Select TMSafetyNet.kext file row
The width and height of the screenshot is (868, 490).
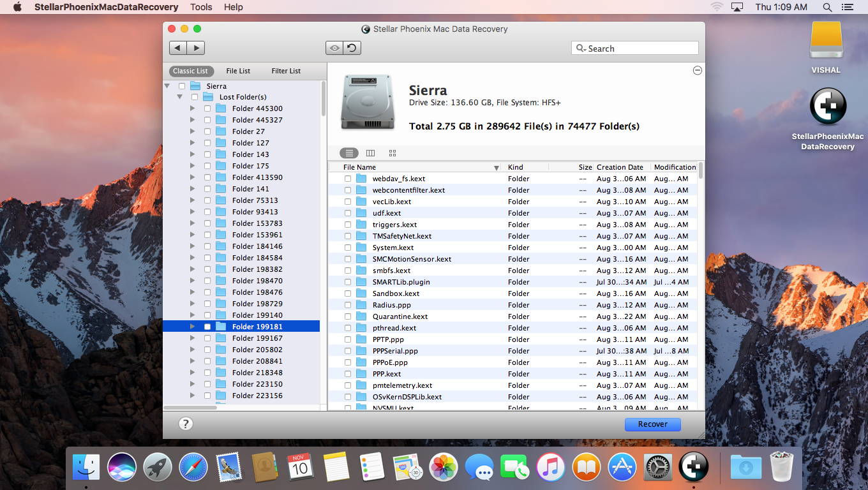[513, 236]
